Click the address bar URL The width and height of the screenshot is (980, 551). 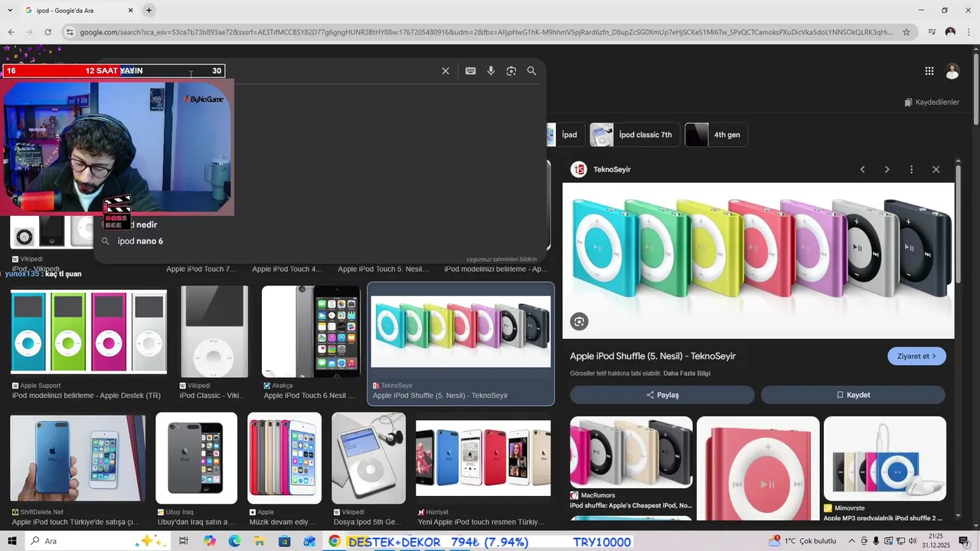tap(485, 32)
